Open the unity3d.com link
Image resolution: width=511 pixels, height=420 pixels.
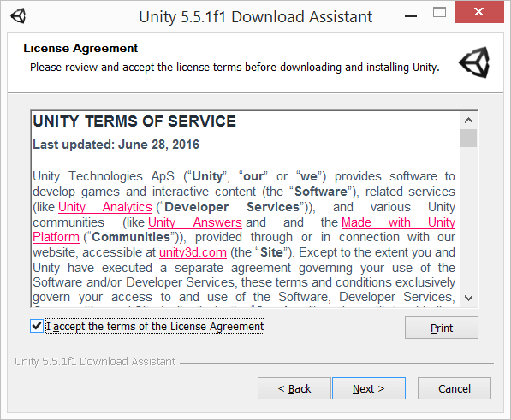193,252
